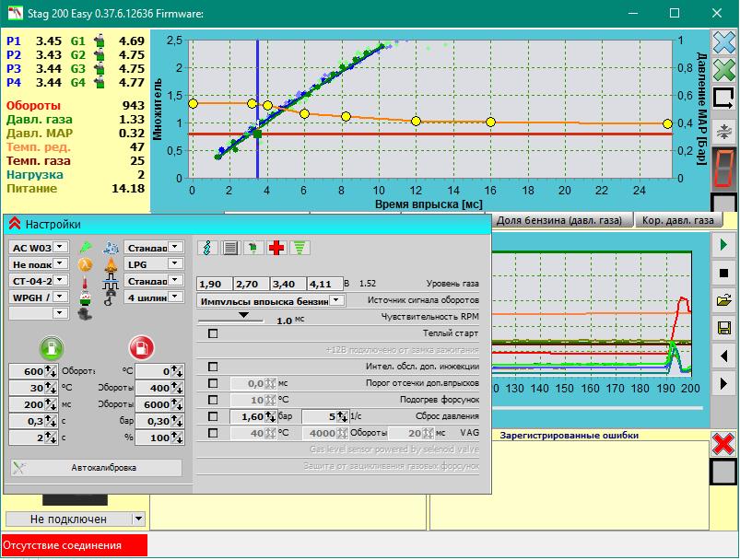The width and height of the screenshot is (740, 560).
Task: Stop oscilloscope with black square icon
Action: (724, 273)
